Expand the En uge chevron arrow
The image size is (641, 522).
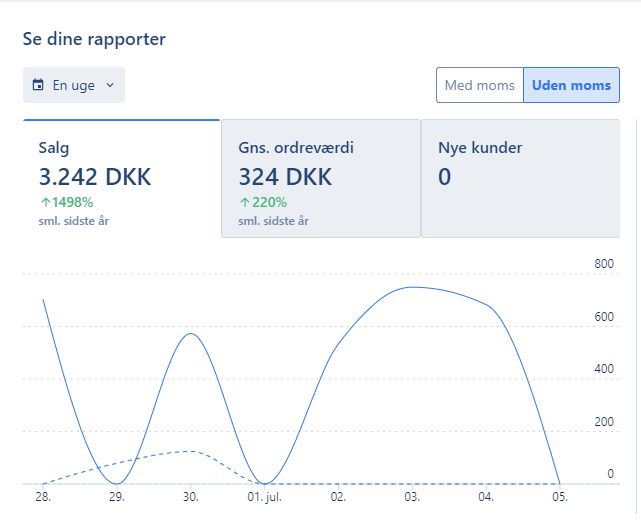click(110, 85)
